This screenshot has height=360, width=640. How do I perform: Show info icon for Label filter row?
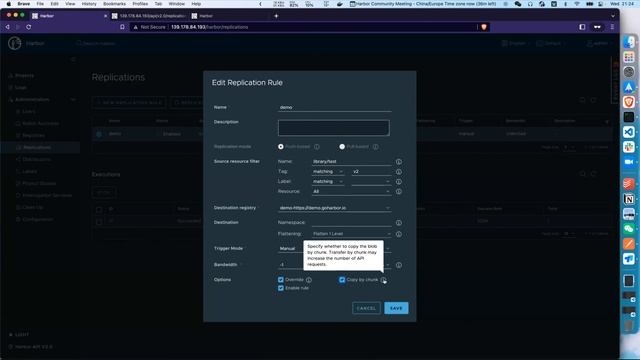399,182
